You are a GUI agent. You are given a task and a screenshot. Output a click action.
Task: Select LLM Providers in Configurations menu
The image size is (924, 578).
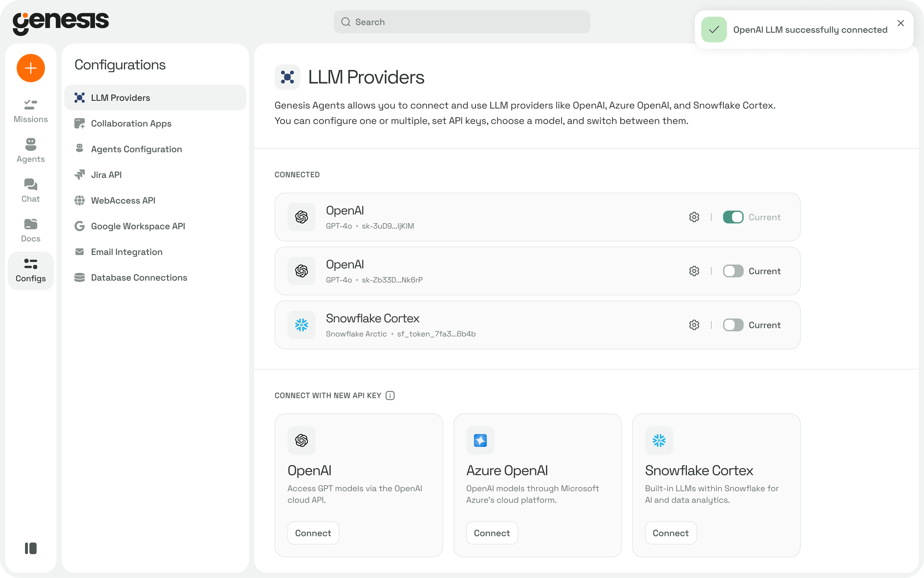[155, 98]
